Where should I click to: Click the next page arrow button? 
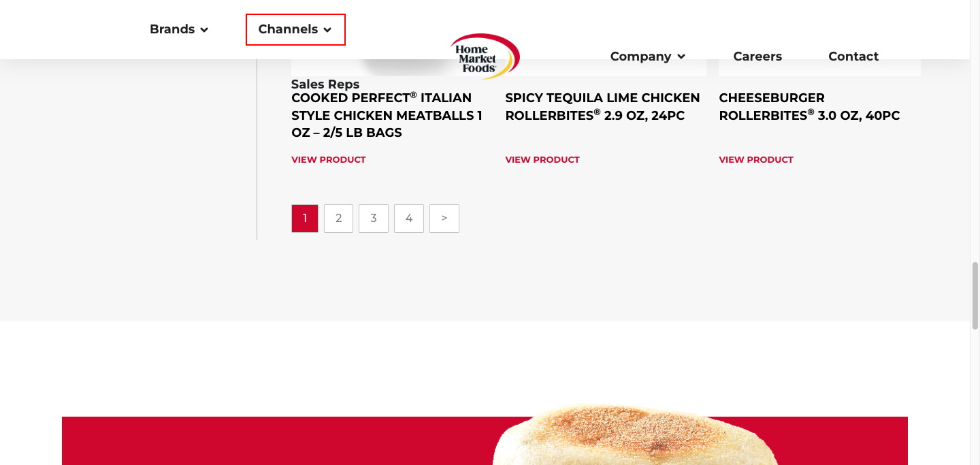click(444, 219)
